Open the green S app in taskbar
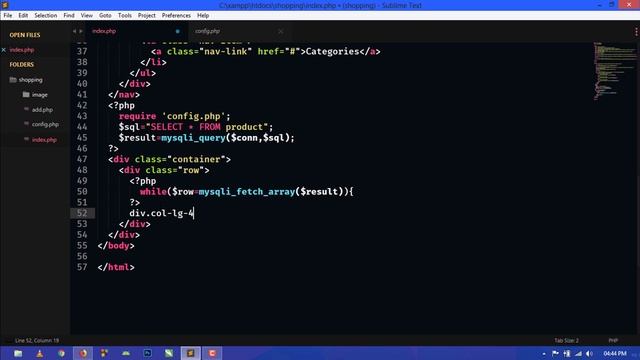Image resolution: width=640 pixels, height=360 pixels. click(169, 353)
